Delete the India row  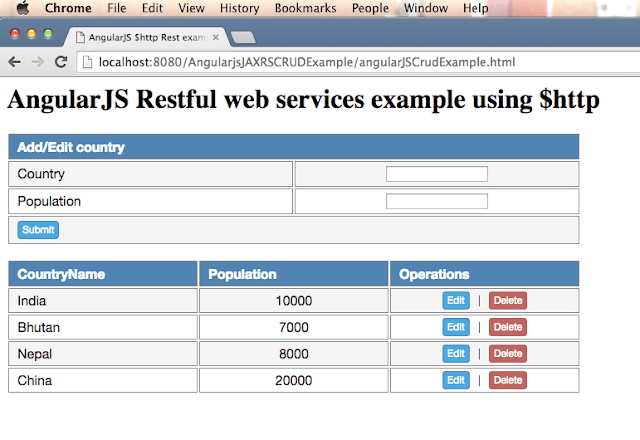click(508, 300)
